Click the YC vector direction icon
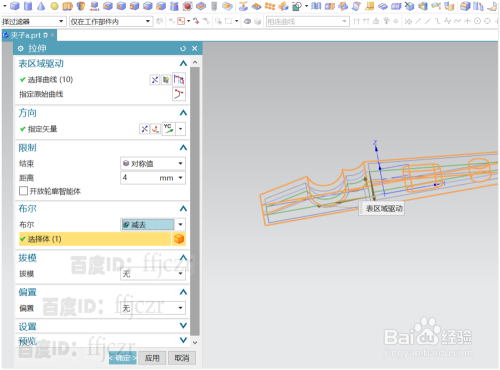 pyautogui.click(x=169, y=129)
